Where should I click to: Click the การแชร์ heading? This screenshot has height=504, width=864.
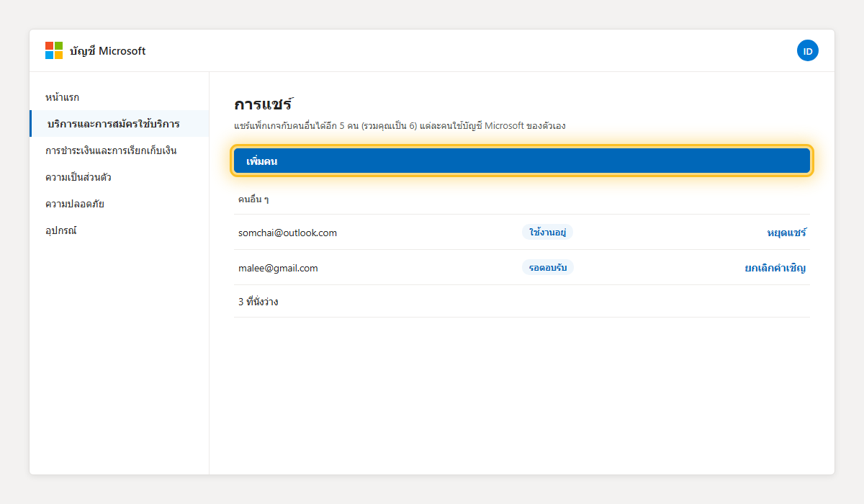(x=264, y=104)
